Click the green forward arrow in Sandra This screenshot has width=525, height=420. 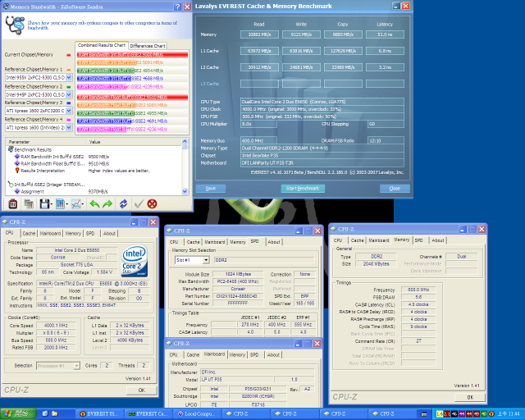(x=107, y=203)
